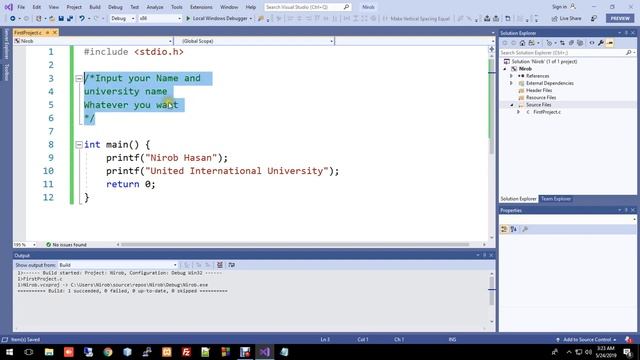Expand the External Dependencies node
Image resolution: width=640 pixels, height=360 pixels.
point(511,83)
